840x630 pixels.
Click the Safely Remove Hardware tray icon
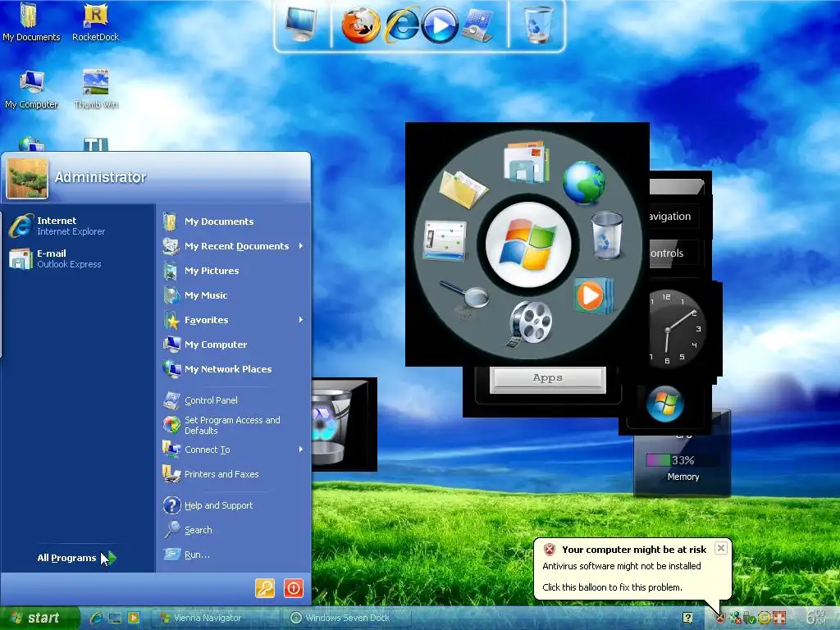tap(749, 619)
